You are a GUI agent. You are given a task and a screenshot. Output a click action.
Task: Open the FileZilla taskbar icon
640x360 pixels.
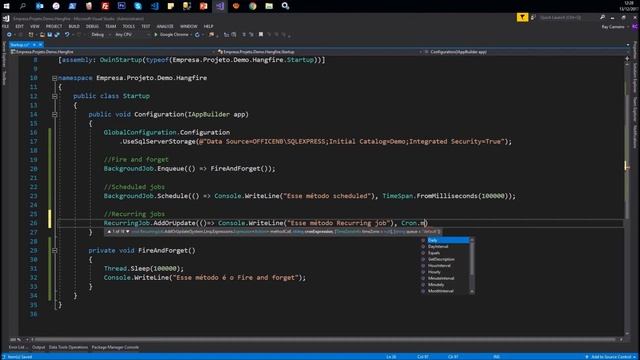click(x=105, y=6)
